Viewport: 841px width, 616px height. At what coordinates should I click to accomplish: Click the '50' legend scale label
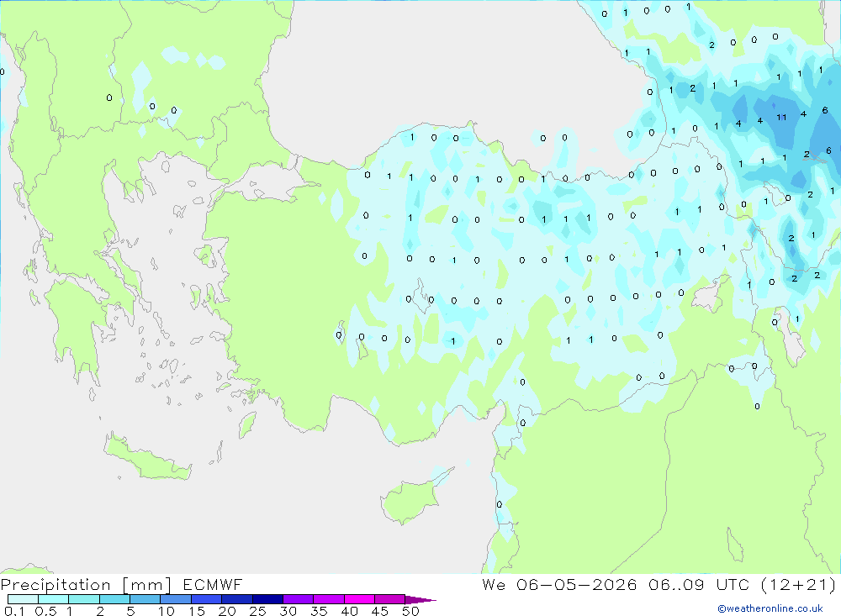point(410,611)
